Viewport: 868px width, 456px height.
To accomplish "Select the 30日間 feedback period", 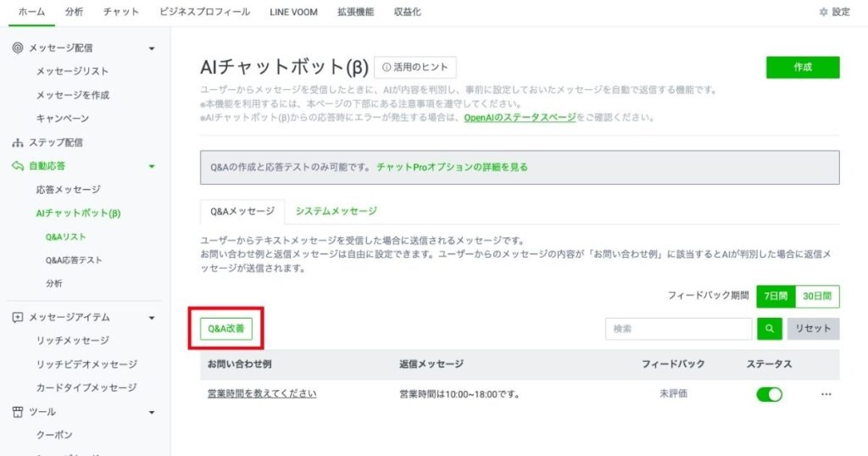I will pos(818,296).
